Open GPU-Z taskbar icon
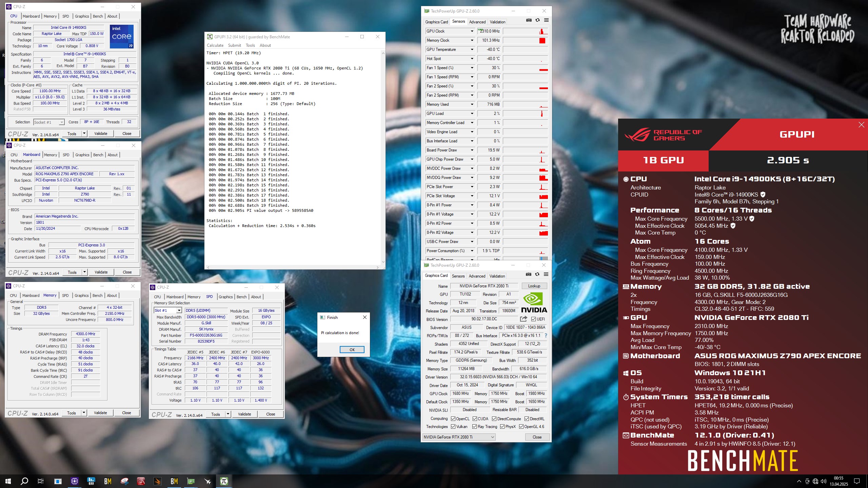The height and width of the screenshot is (488, 868). pyautogui.click(x=191, y=481)
